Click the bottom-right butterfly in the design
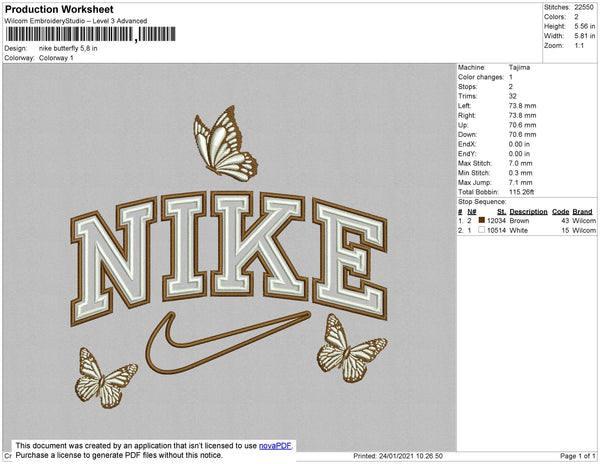Image resolution: width=600 pixels, height=464 pixels. click(x=351, y=348)
